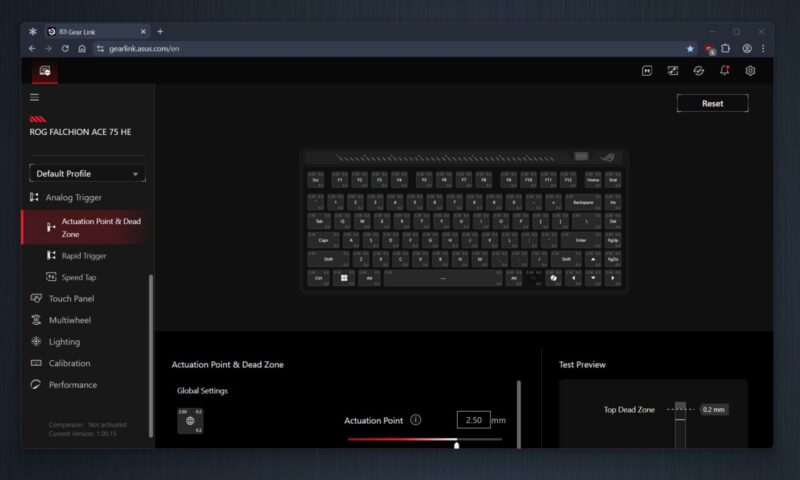Open the device tab icon in header
This screenshot has height=480, width=800.
point(45,71)
